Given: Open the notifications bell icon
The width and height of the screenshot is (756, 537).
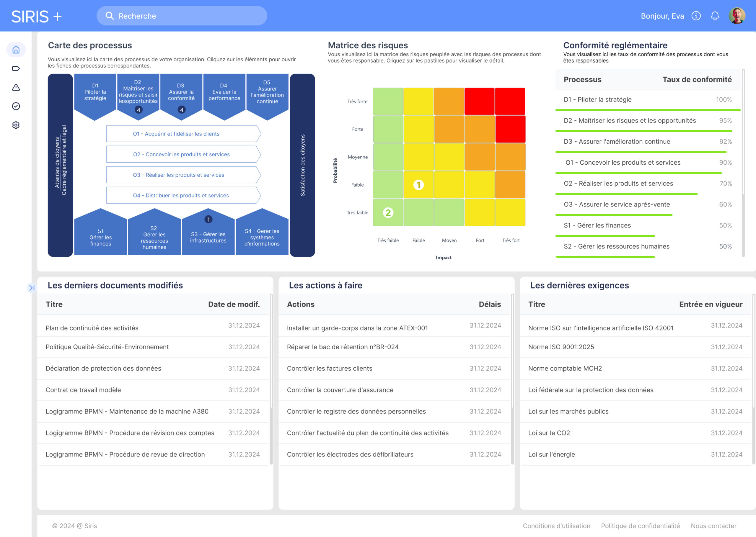Looking at the screenshot, I should (x=715, y=16).
